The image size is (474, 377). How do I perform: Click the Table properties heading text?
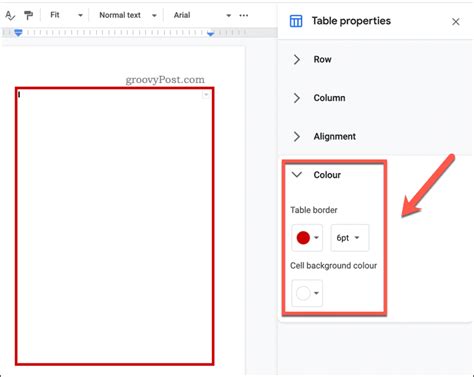coord(351,21)
